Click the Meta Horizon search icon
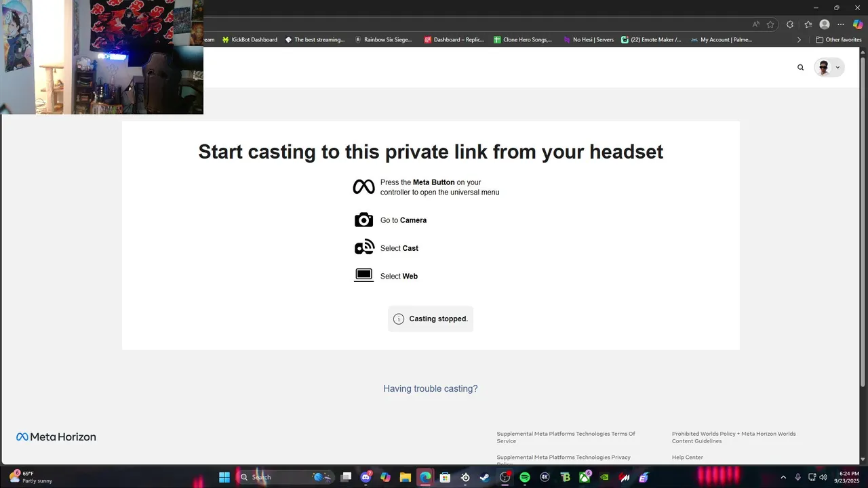The image size is (868, 488). tap(800, 67)
